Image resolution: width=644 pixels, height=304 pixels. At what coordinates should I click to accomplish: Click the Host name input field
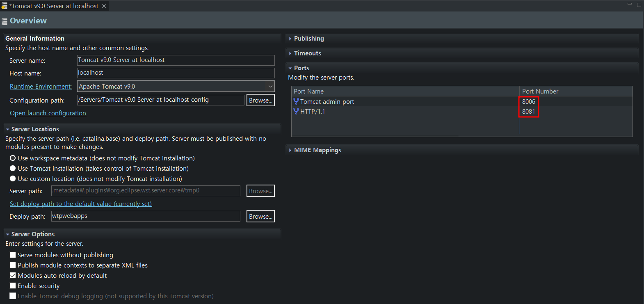coord(176,73)
